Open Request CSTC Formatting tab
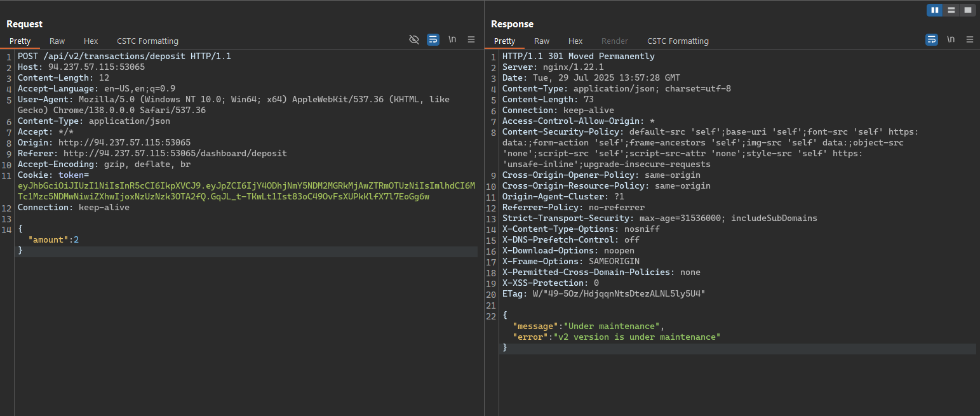 click(x=147, y=41)
